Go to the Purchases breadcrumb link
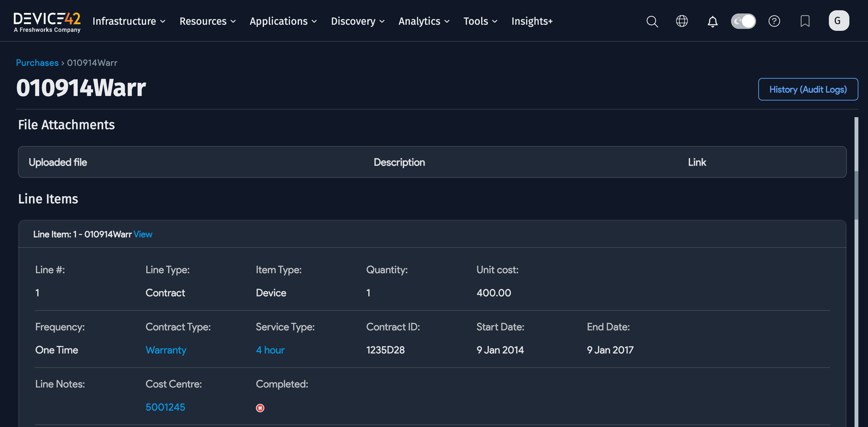Viewport: 868px width, 427px height. pos(37,63)
